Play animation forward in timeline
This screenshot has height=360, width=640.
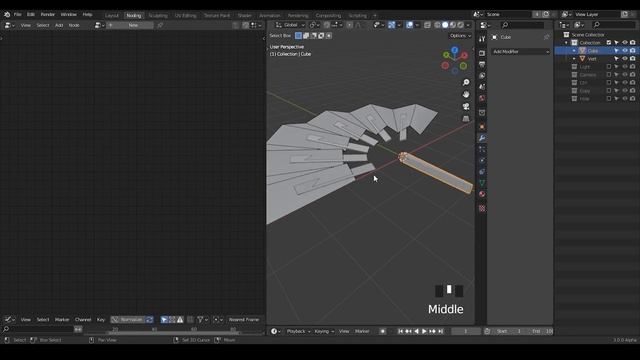[424, 331]
